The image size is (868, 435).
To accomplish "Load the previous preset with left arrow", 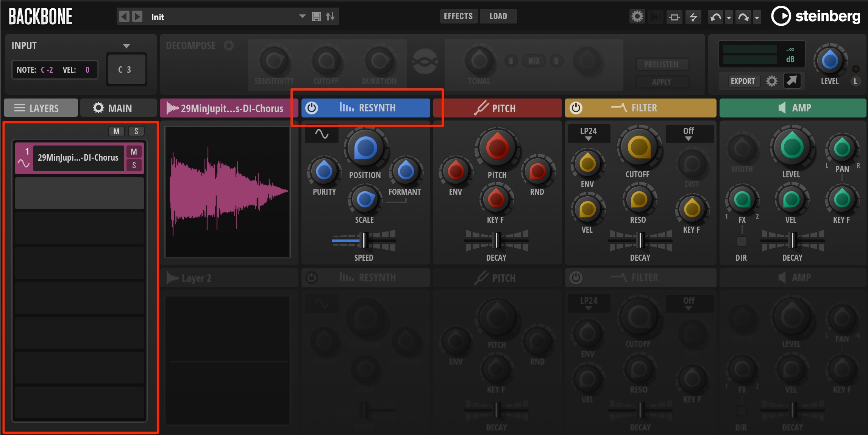I will point(124,17).
